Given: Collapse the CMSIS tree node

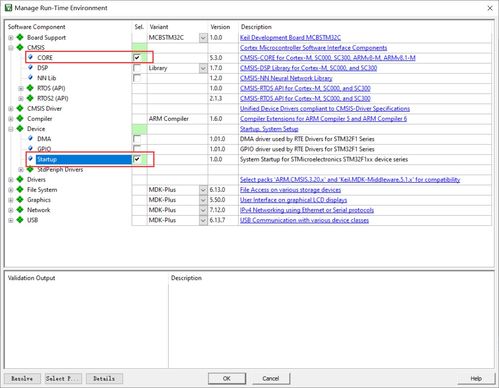Looking at the screenshot, I should click(11, 48).
